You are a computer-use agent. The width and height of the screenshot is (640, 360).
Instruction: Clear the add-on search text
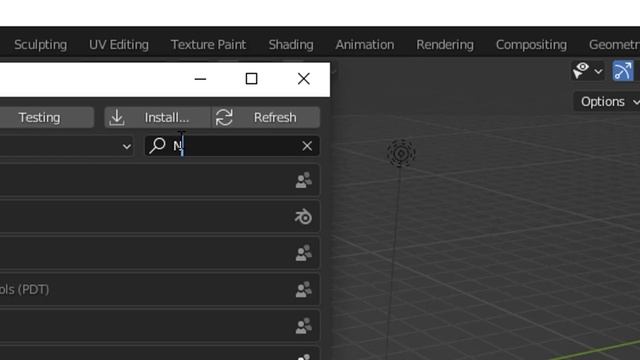tap(307, 146)
